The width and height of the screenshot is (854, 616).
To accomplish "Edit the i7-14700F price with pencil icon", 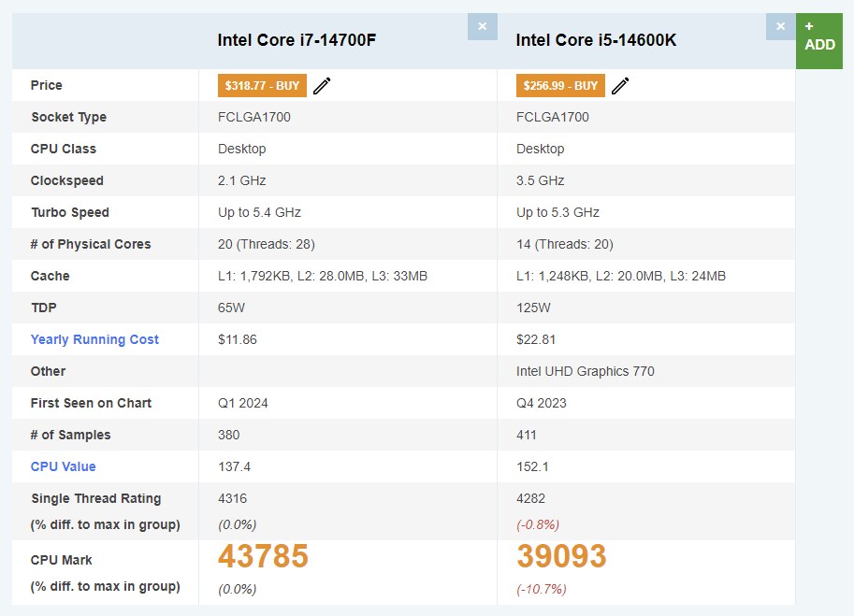I will tap(322, 85).
